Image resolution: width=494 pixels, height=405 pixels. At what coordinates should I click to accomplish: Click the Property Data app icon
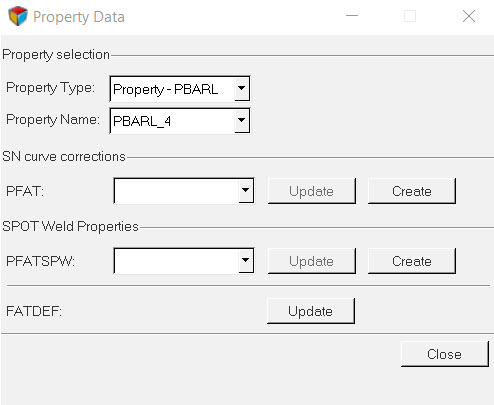point(18,16)
